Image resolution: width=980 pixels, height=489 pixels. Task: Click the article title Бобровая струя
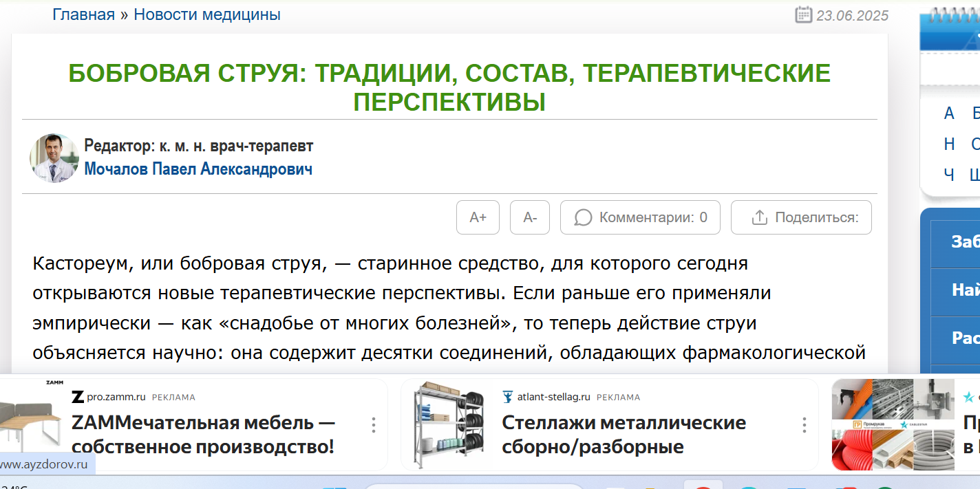449,87
